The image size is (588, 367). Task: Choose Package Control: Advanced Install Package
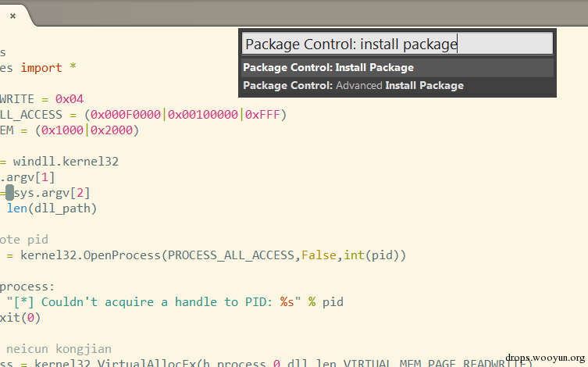point(397,85)
